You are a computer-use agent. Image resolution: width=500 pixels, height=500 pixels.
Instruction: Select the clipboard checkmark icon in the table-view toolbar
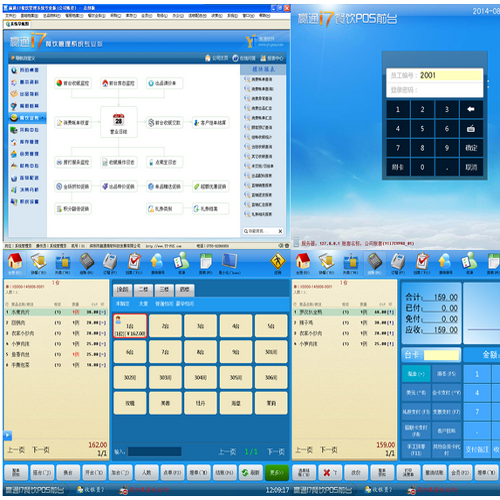pos(134,261)
